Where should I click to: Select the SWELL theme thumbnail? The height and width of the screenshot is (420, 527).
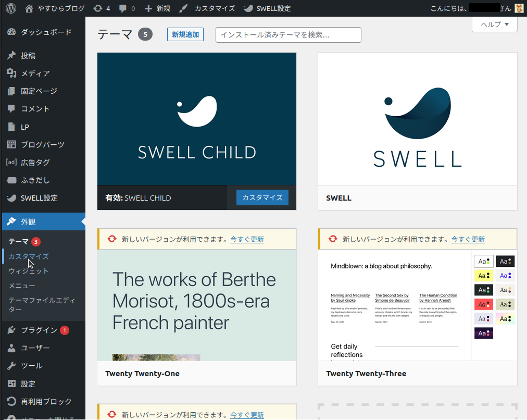point(418,119)
